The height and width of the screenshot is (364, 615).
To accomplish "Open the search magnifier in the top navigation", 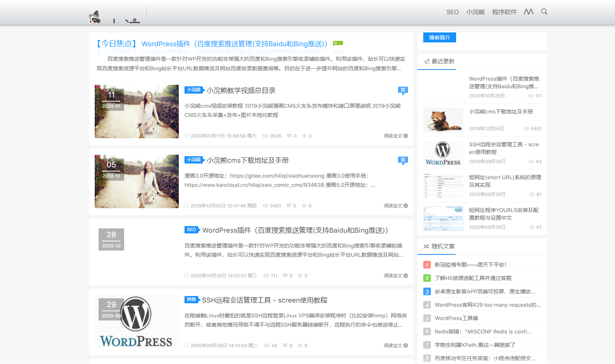I will [x=544, y=12].
